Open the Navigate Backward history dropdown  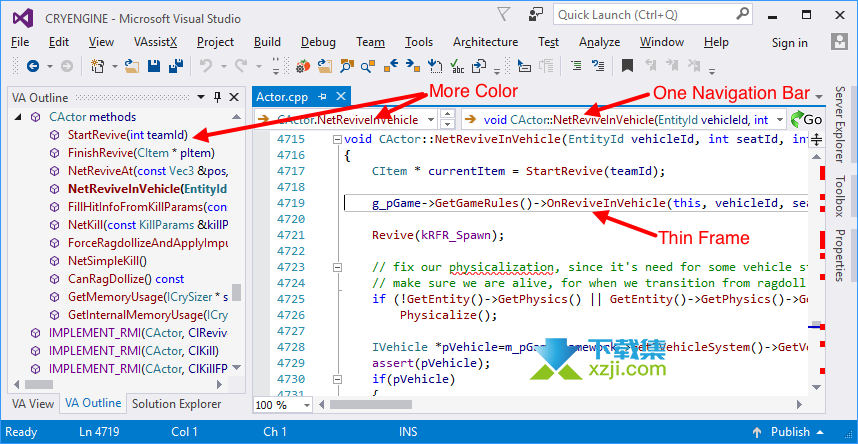[50, 67]
